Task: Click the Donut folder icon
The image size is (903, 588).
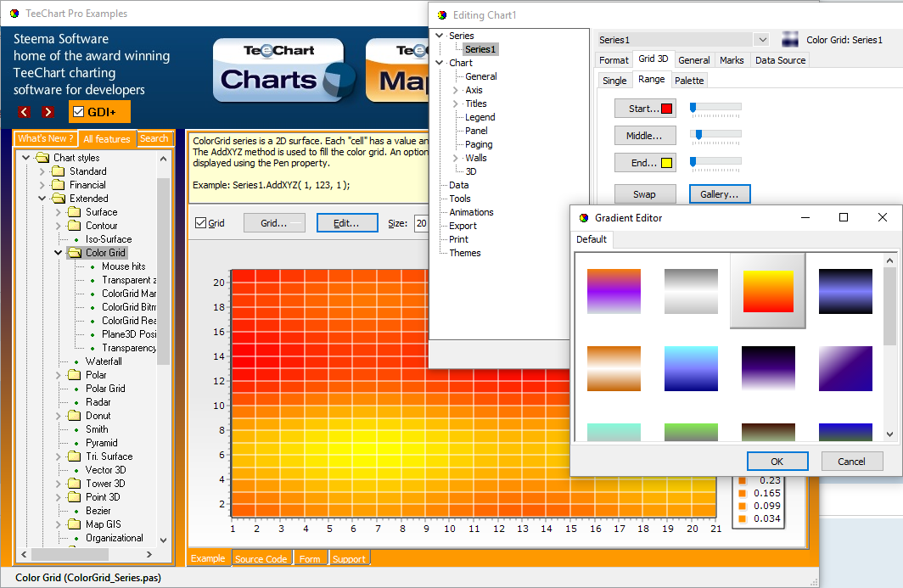Action: (75, 416)
